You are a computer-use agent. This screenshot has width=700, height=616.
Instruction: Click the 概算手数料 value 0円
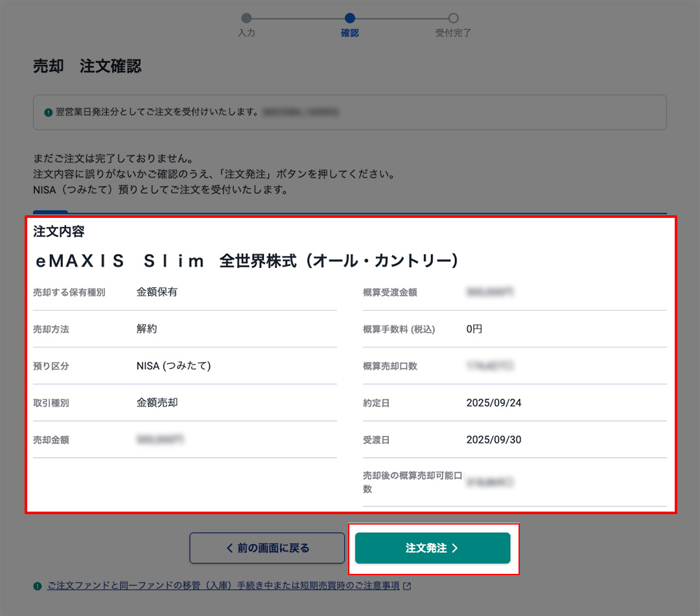click(474, 329)
